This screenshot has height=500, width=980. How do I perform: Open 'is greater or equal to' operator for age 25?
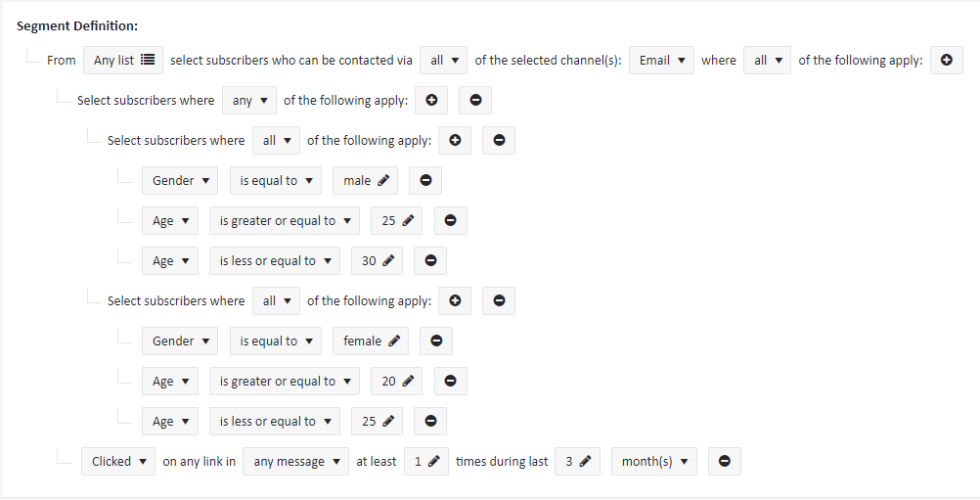pos(285,220)
